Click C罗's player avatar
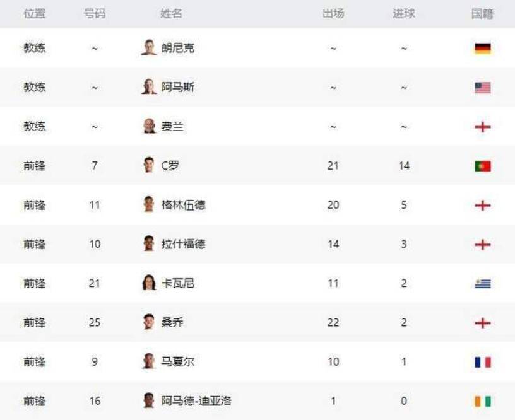 point(149,165)
